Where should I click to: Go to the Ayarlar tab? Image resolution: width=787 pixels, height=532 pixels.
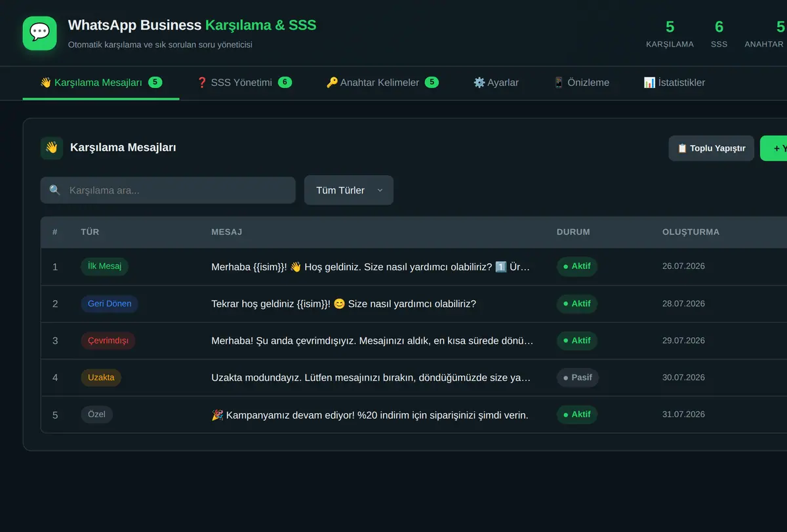[x=496, y=83]
